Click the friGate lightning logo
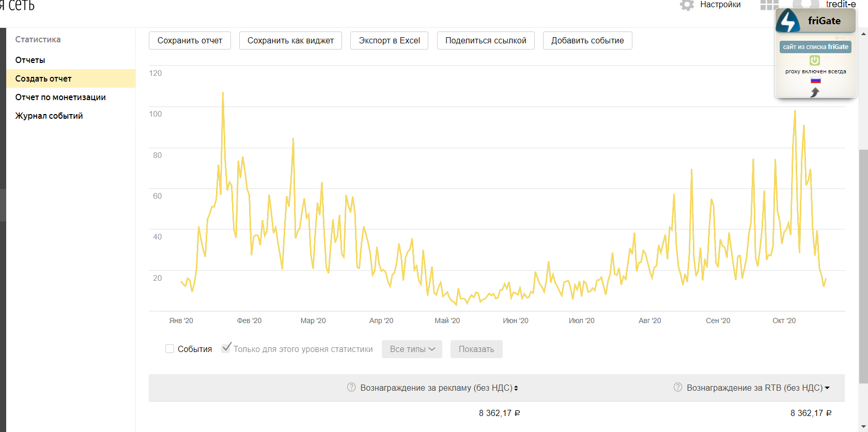The height and width of the screenshot is (432, 868). [788, 21]
